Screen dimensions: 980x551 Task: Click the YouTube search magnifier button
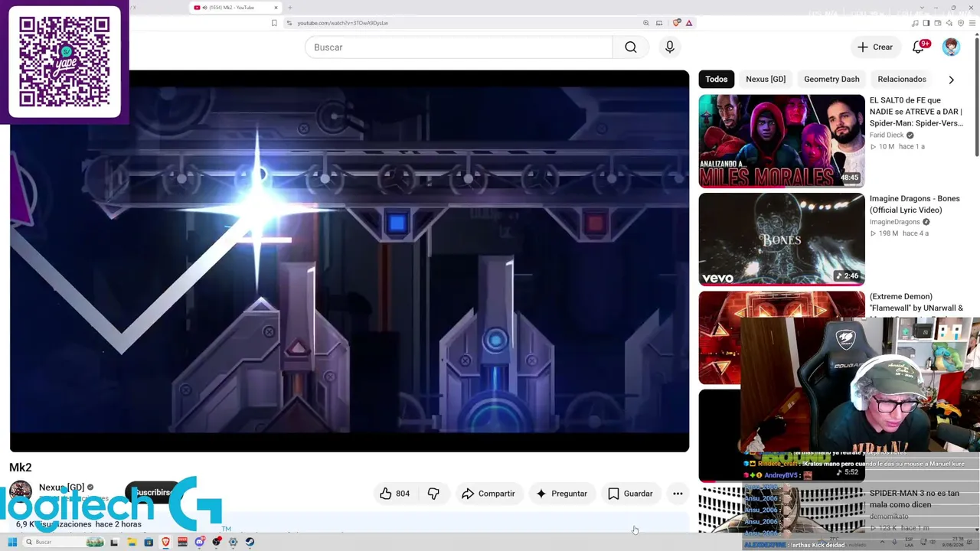[630, 47]
